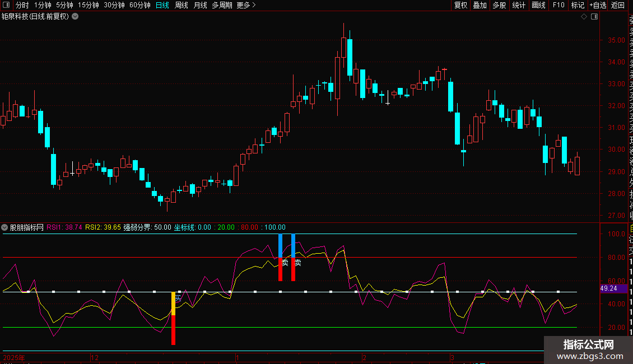Click the 强弱分界: 50.00 label
The width and height of the screenshot is (633, 364).
147,227
